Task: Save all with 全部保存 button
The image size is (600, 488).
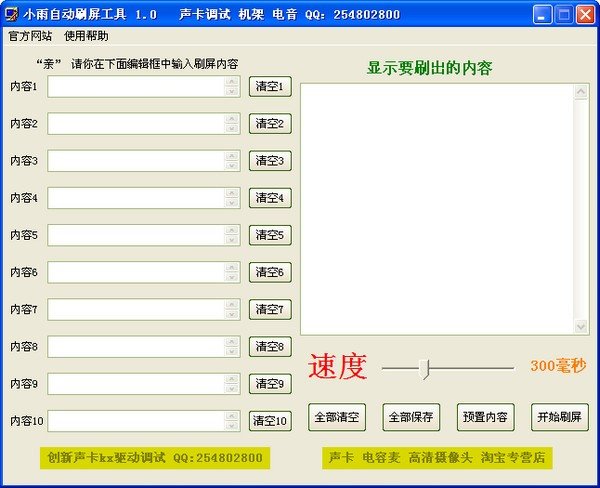Action: click(410, 417)
